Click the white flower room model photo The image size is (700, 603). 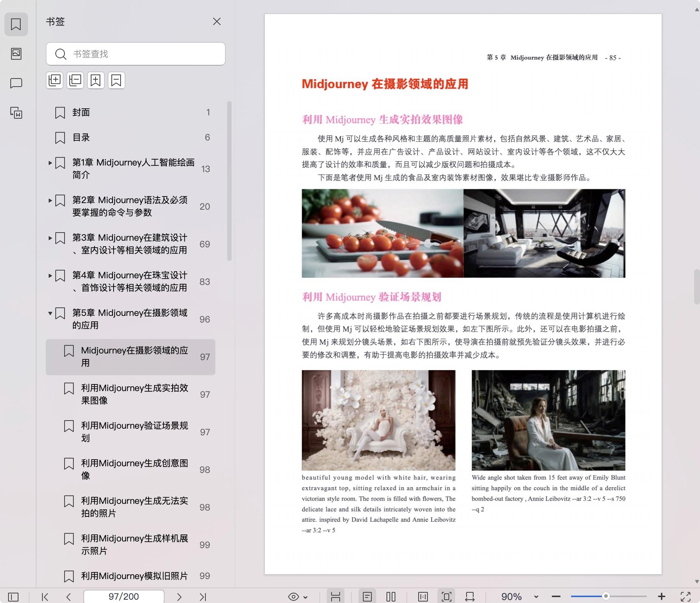pyautogui.click(x=378, y=420)
